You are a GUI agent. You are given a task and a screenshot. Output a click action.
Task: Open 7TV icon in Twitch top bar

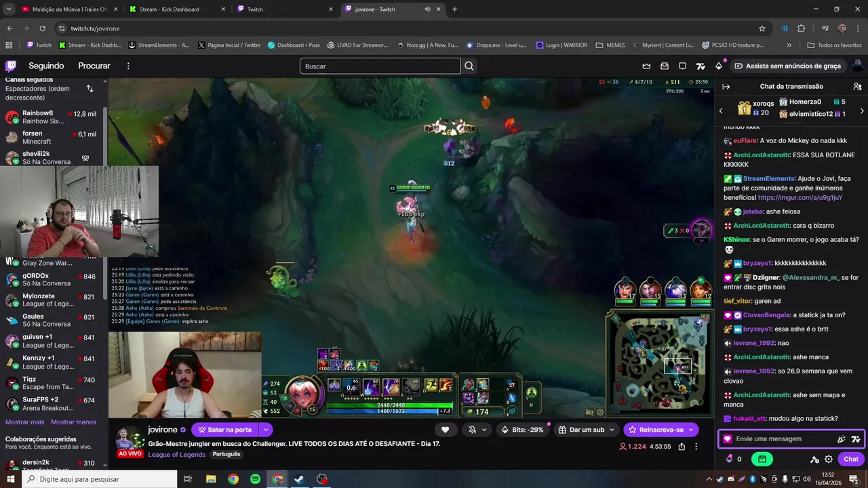coord(701,66)
